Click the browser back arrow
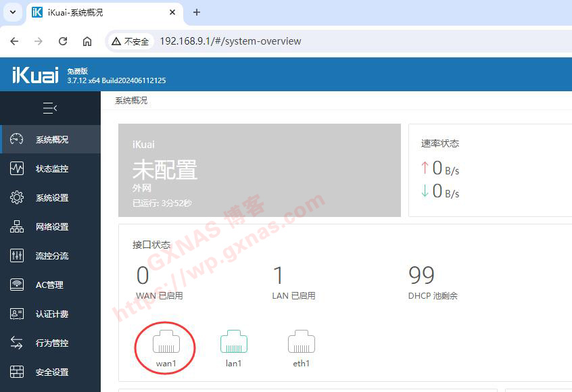Image resolution: width=572 pixels, height=392 pixels. (14, 41)
